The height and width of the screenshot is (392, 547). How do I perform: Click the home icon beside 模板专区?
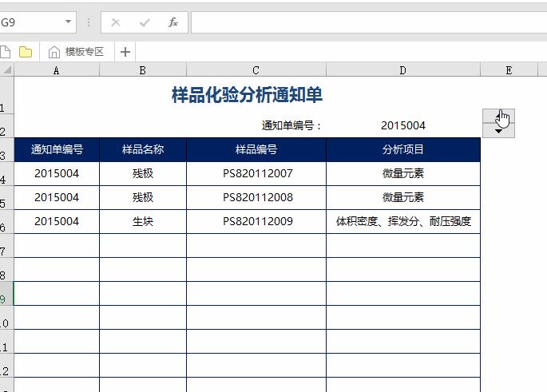tap(54, 52)
